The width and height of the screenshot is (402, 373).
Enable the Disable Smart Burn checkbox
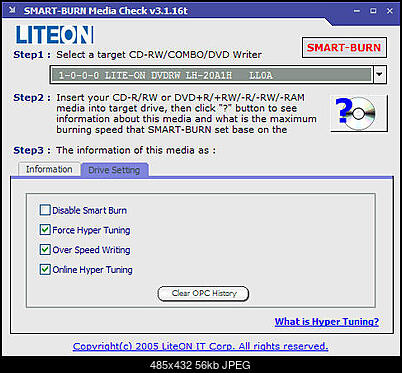pyautogui.click(x=45, y=210)
